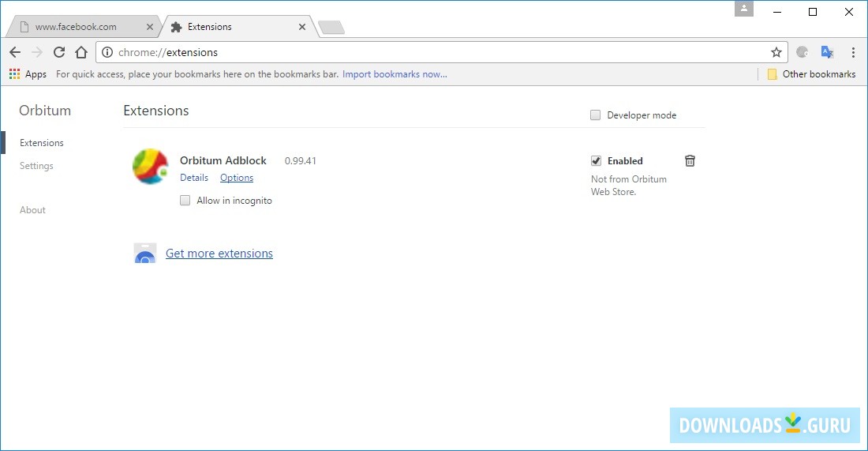The width and height of the screenshot is (868, 451).
Task: Click the translate extension icon
Action: click(x=827, y=52)
